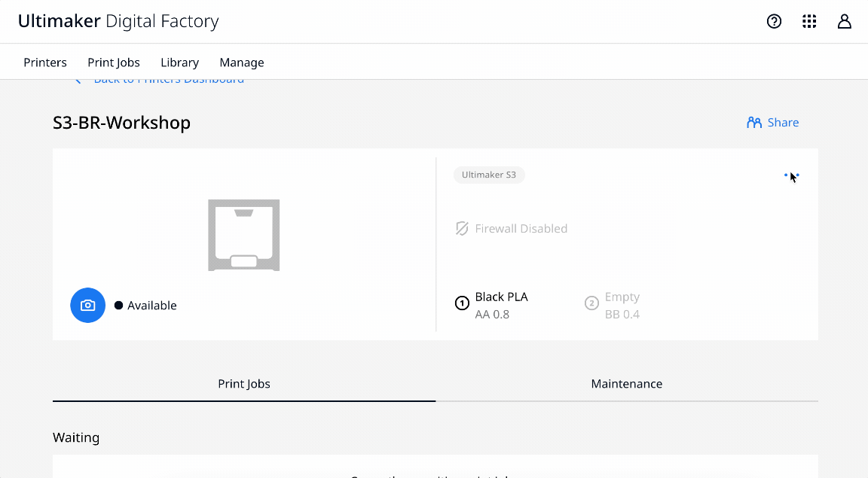
Task: Open the Help question mark icon
Action: (774, 21)
